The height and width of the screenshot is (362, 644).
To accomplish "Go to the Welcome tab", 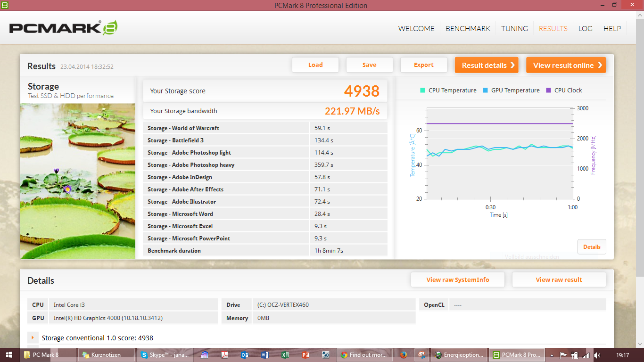I will [416, 28].
